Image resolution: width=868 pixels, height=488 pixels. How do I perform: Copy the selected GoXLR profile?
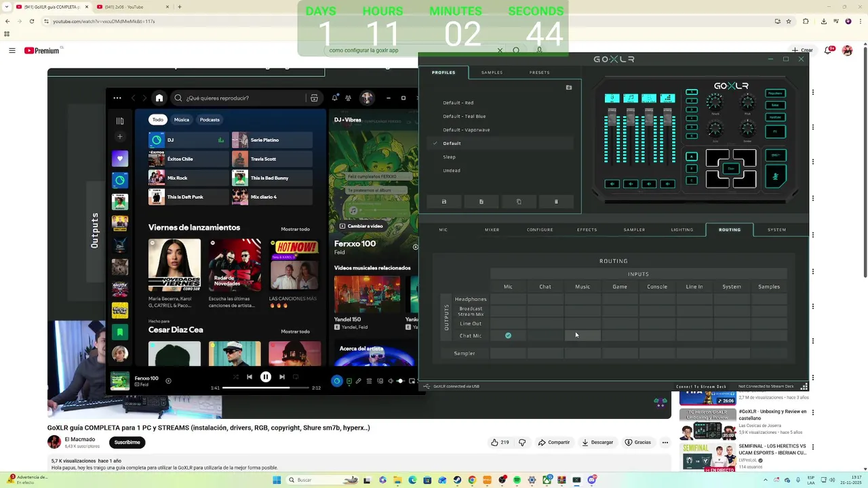tap(519, 201)
